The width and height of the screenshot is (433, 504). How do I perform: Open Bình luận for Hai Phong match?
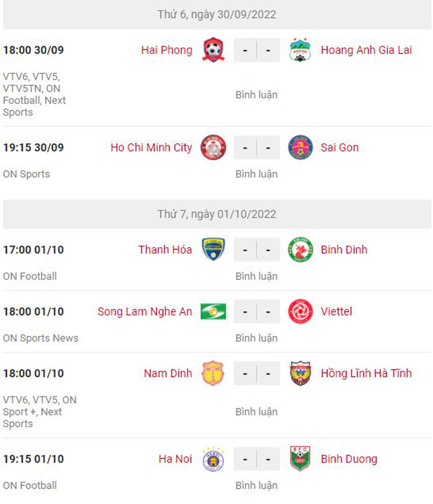[256, 95]
